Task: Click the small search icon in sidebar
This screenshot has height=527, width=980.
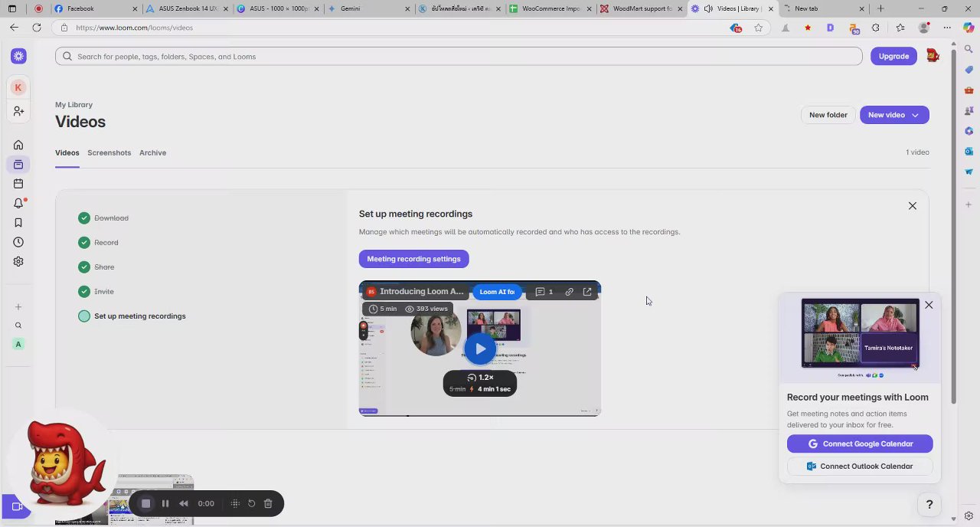Action: coord(18,326)
